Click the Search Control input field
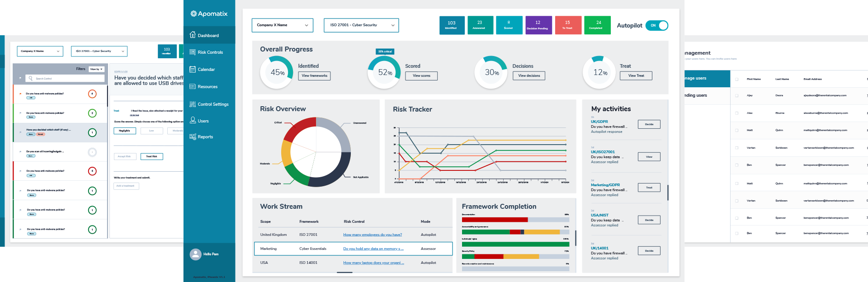Viewport: 868px width, 282px height. point(68,78)
